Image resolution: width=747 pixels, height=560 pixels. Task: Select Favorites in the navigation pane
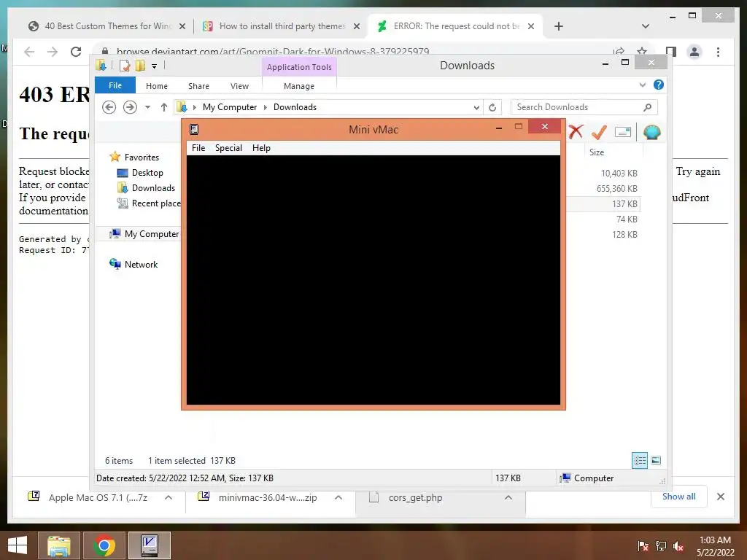(142, 157)
